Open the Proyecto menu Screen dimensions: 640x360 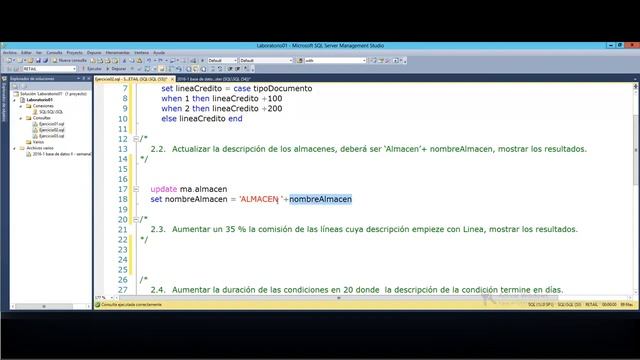coord(74,53)
